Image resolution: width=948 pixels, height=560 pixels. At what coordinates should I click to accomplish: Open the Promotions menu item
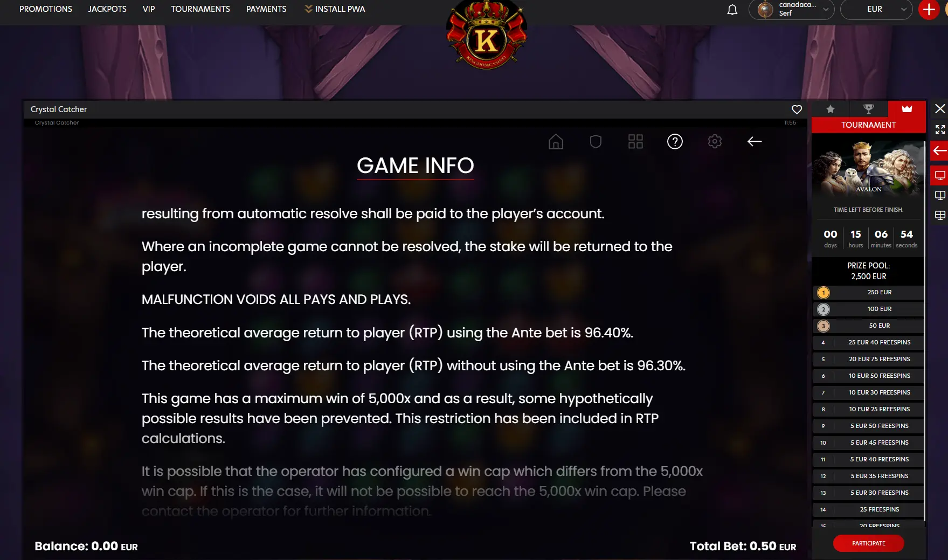tap(46, 9)
